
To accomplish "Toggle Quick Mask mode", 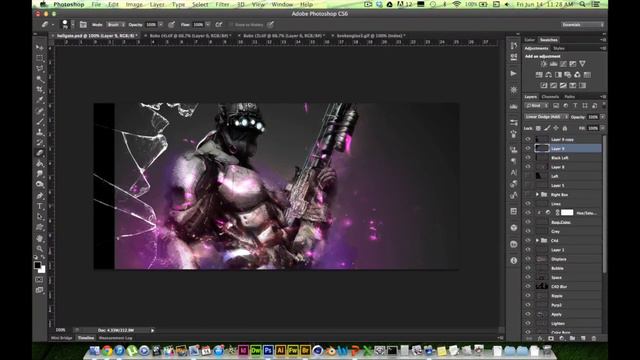I will [x=39, y=280].
